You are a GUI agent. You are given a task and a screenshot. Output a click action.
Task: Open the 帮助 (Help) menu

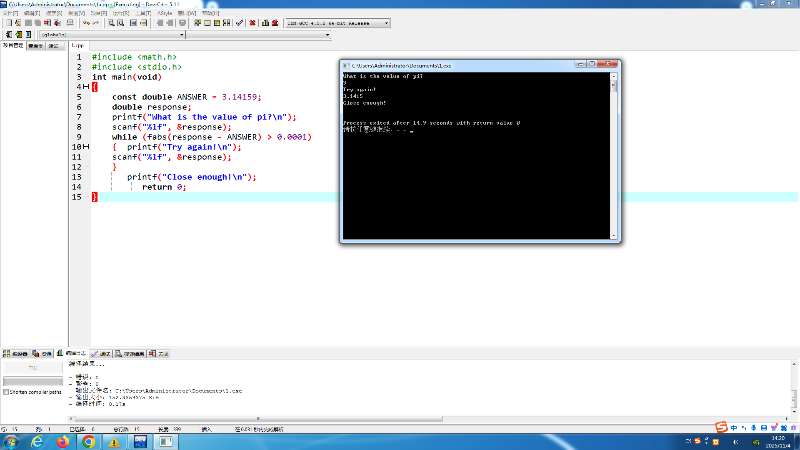(210, 13)
